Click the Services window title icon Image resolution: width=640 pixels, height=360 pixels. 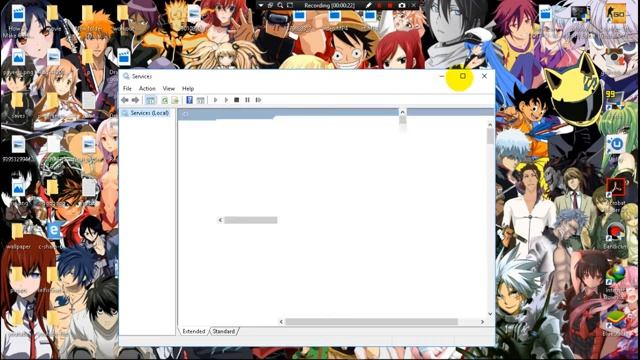(x=126, y=76)
